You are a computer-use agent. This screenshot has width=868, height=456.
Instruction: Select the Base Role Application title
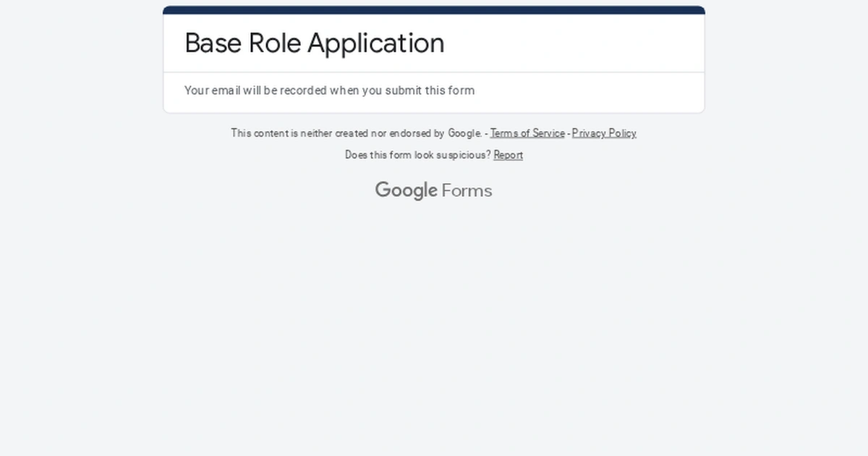coord(314,43)
